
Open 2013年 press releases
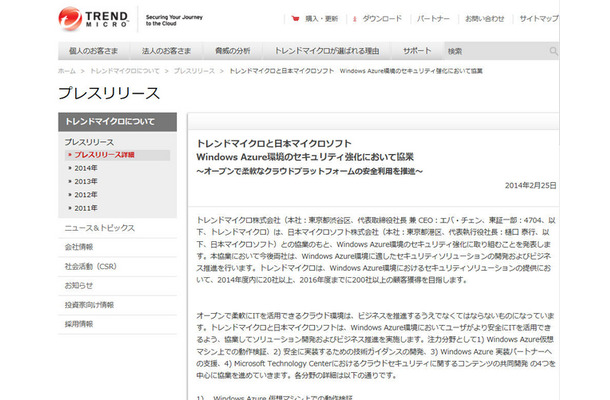click(86, 181)
